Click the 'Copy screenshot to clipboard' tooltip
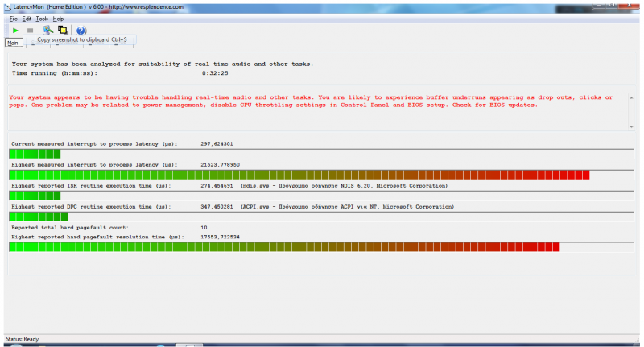The height and width of the screenshot is (347, 644). click(x=81, y=39)
